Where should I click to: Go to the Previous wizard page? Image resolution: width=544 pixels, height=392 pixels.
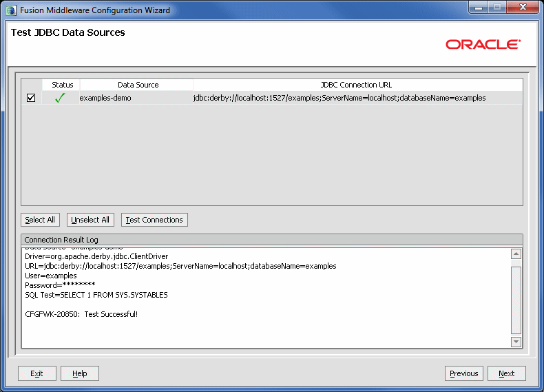(x=464, y=373)
